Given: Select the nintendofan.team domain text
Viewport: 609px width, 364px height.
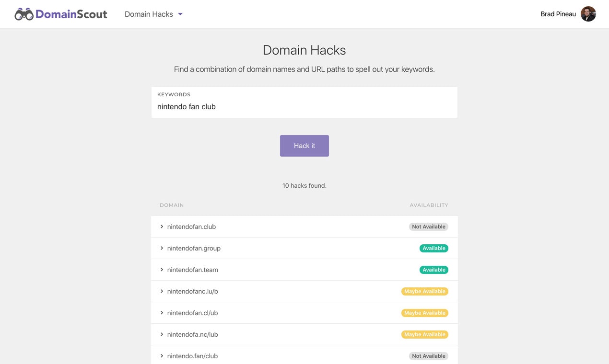Looking at the screenshot, I should click(192, 270).
